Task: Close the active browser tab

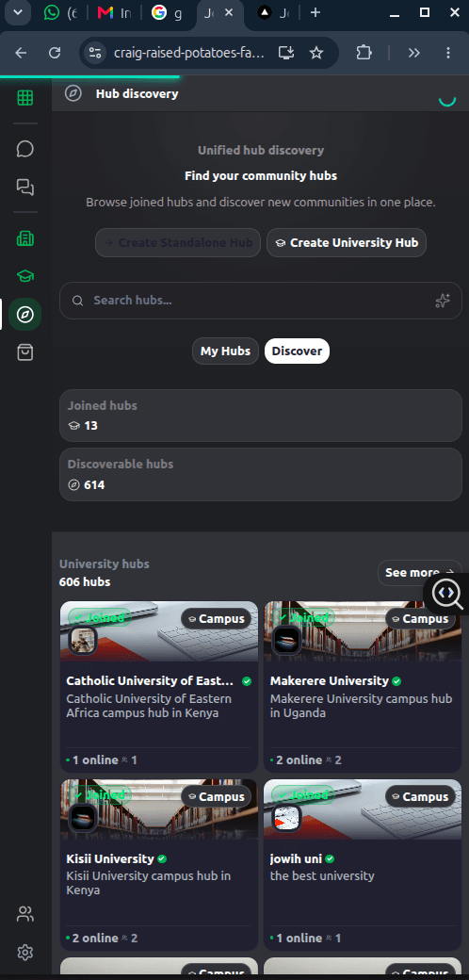Action: click(229, 12)
